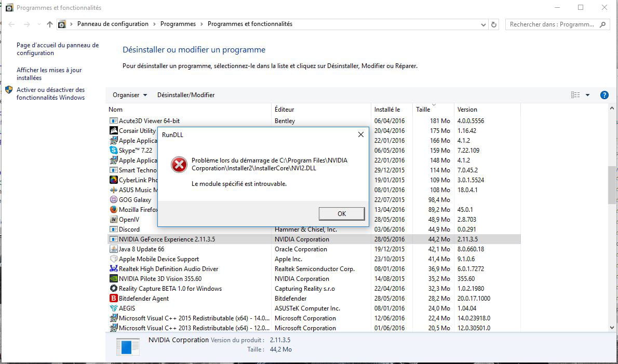Click OK in the RunDLL error dialog
This screenshot has width=618, height=364.
(342, 213)
